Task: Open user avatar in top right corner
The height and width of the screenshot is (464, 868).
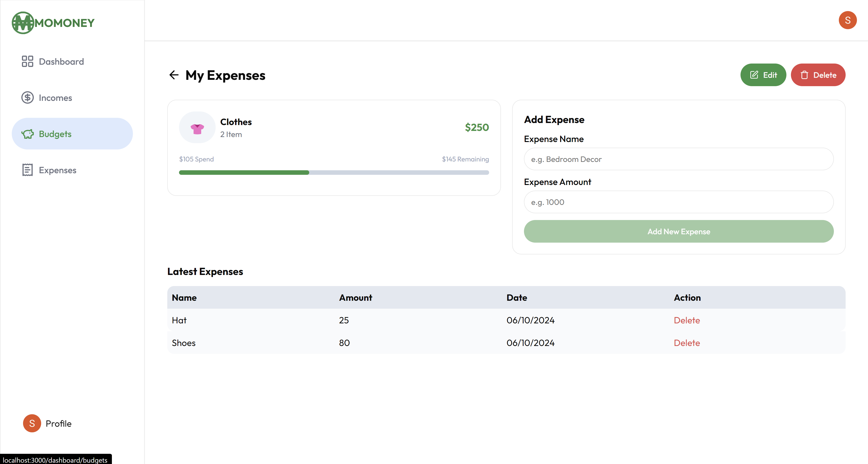Action: pos(847,20)
